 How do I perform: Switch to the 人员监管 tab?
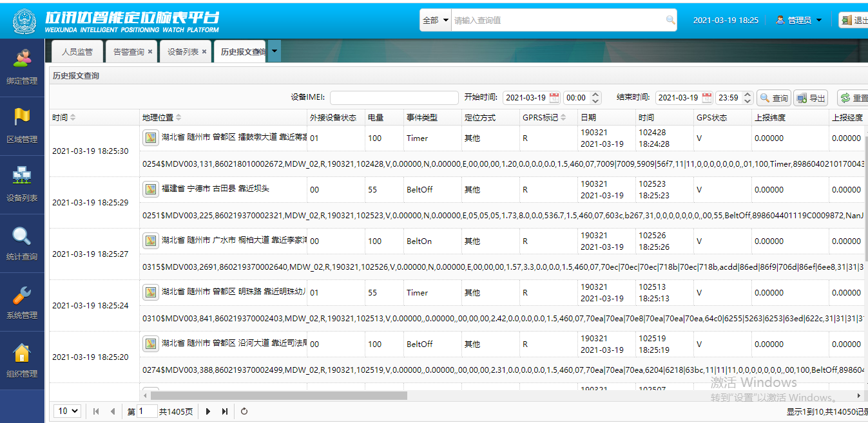(77, 51)
